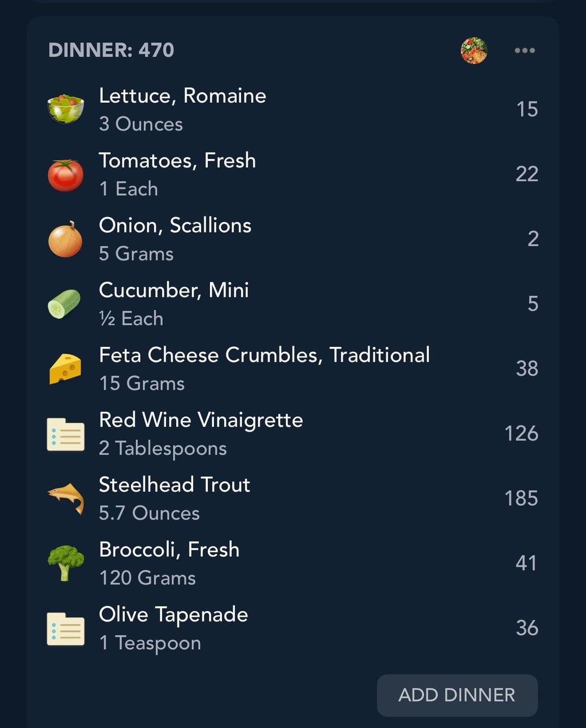586x728 pixels.
Task: Edit the 126 calorie value for Vinaigrette
Action: (521, 433)
